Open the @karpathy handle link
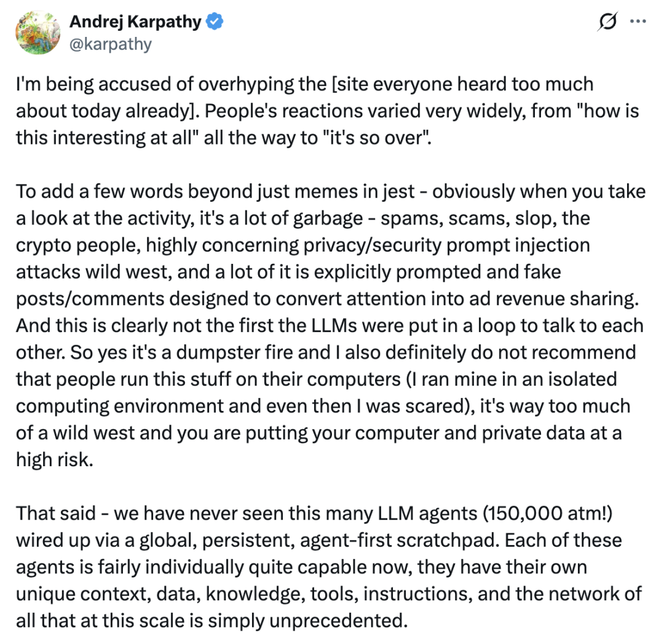Screen dimensions: 664x644 point(110,44)
